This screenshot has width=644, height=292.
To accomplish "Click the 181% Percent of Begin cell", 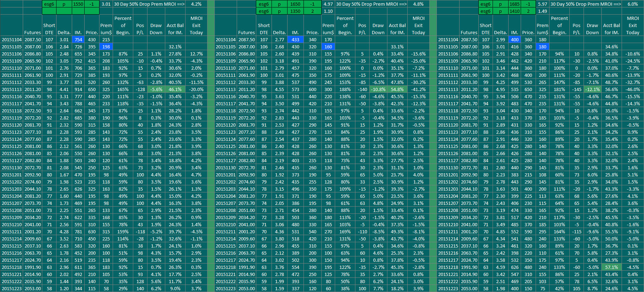I will pos(559,90).
